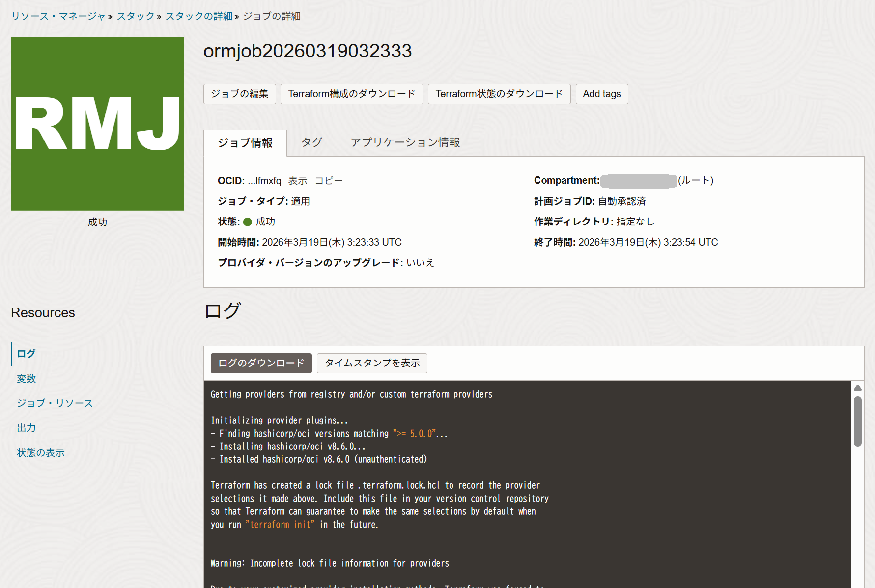Image resolution: width=875 pixels, height=588 pixels.
Task: Click Add tags
Action: 601,94
